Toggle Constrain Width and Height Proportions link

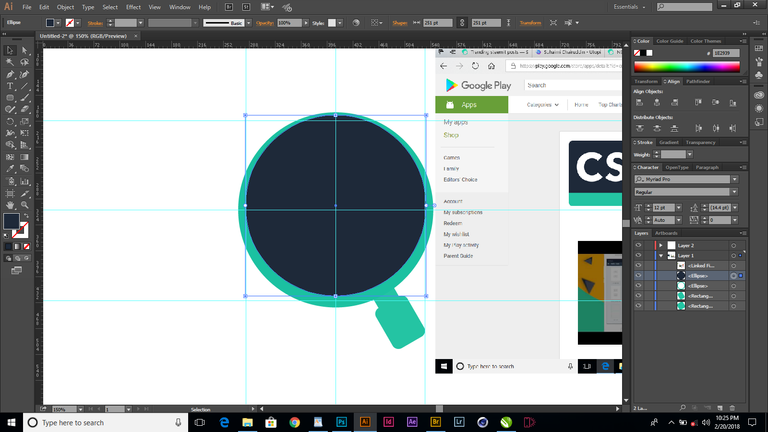[x=462, y=23]
